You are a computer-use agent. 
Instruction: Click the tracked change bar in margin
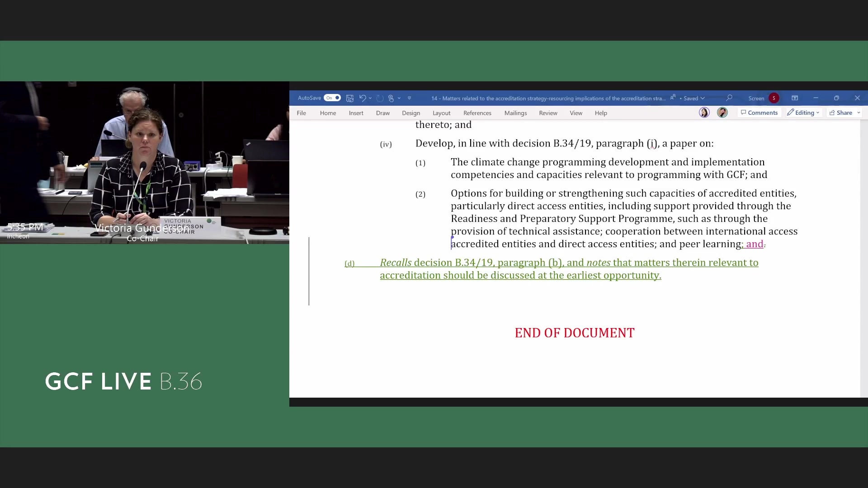click(309, 271)
